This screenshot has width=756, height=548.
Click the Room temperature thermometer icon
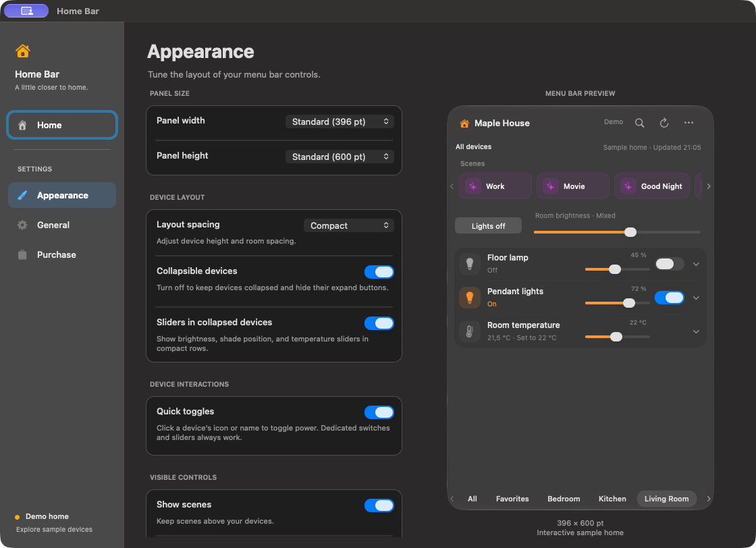(470, 331)
